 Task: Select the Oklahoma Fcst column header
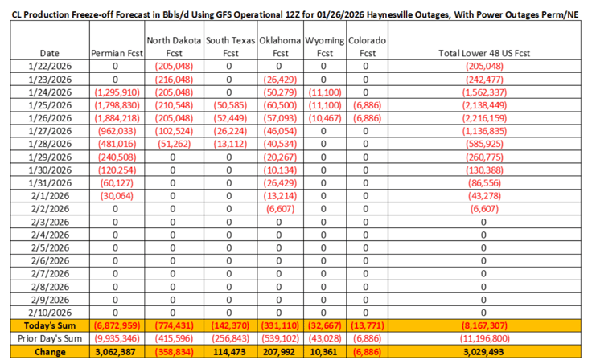pos(278,47)
